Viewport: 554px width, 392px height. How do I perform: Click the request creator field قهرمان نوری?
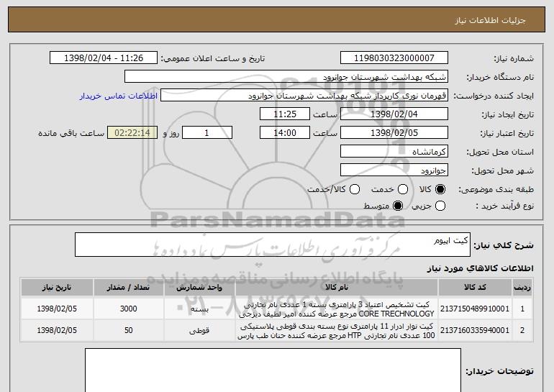coord(304,96)
